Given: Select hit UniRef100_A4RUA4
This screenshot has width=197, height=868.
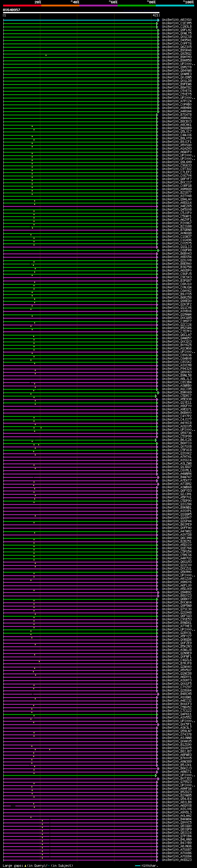Looking at the screenshot, I should 177,111.
